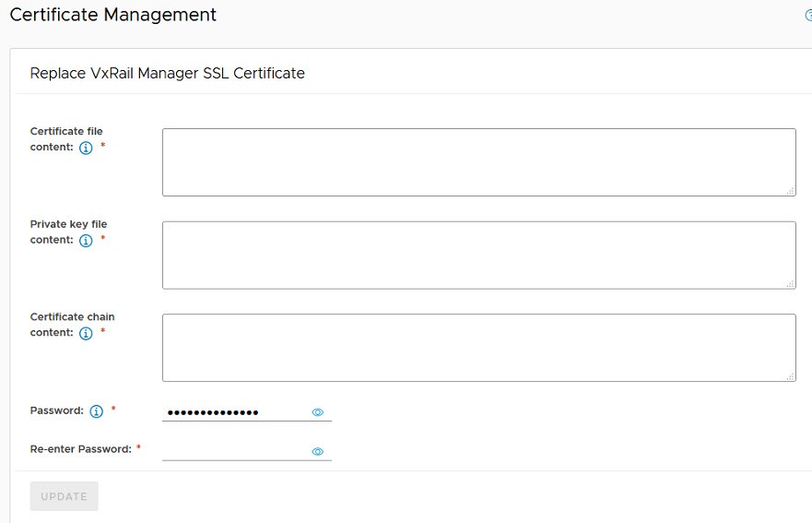Screen dimensions: 812x523
Task: Click the Re-enter Password label
Action: (81, 449)
